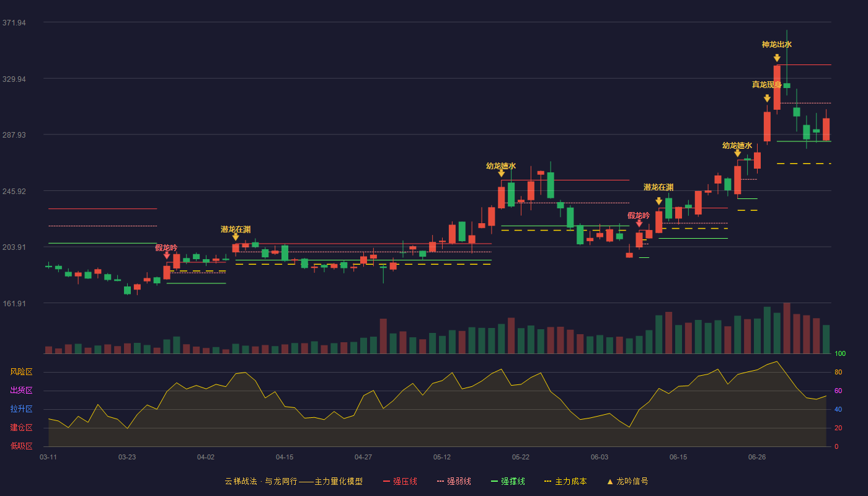Click the 06-26 date label
This screenshot has height=496, width=868.
[x=757, y=457]
